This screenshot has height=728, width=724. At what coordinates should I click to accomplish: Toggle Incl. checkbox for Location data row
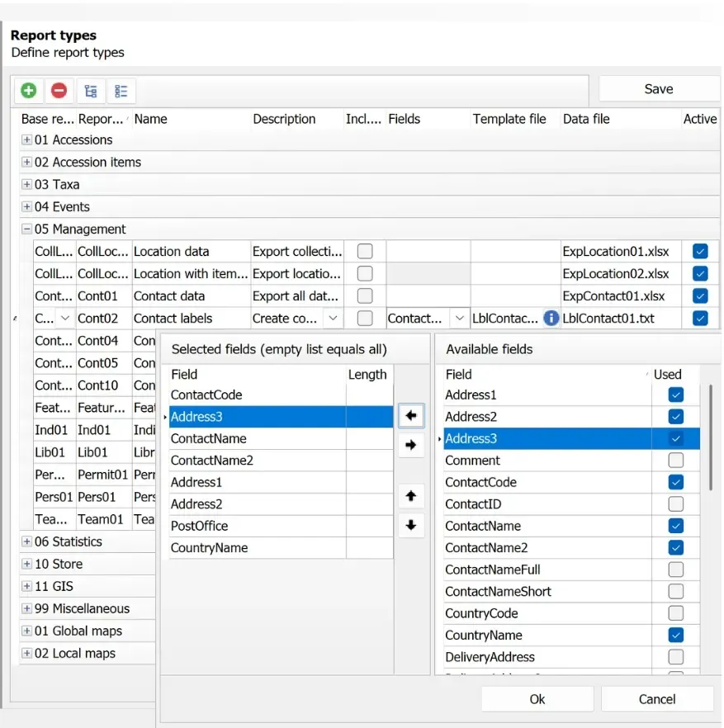pyautogui.click(x=365, y=251)
